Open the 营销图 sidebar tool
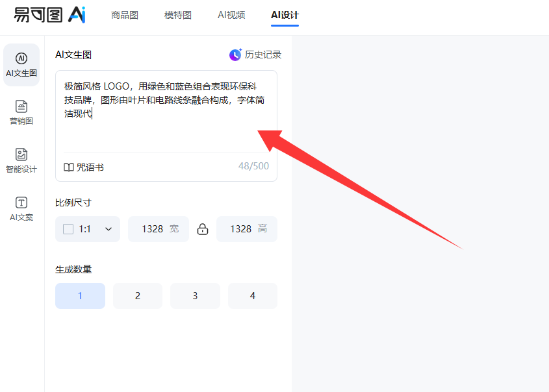This screenshot has width=549, height=392. pos(21,112)
